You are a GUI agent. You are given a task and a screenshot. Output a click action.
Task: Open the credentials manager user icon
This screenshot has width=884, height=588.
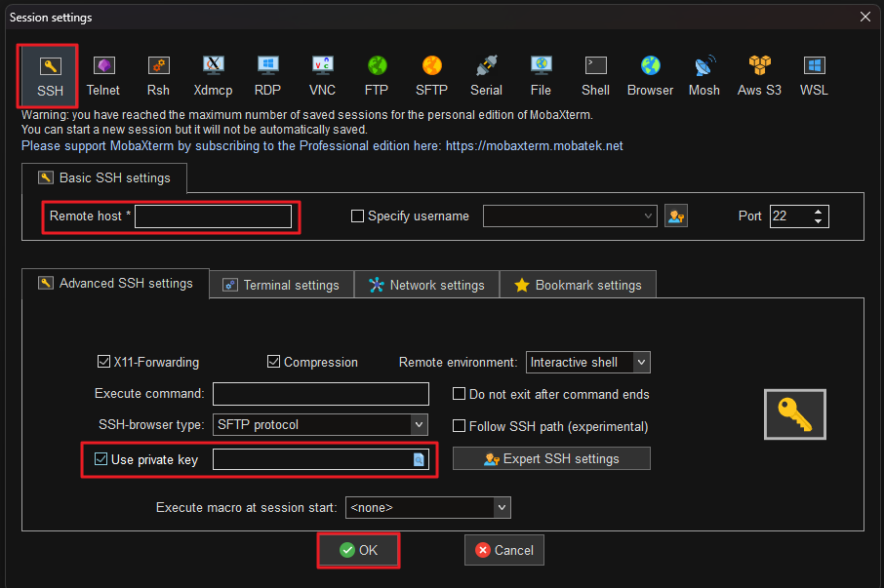tap(676, 216)
